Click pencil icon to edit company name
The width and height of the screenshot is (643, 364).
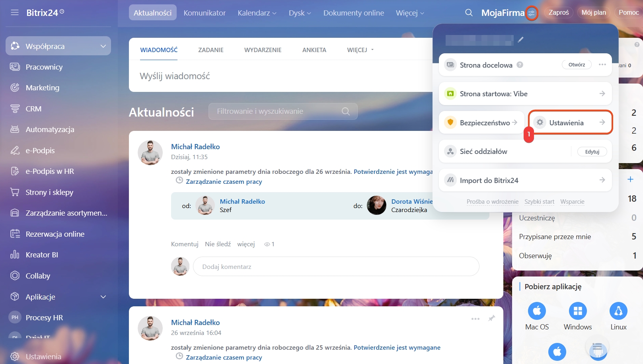(520, 39)
